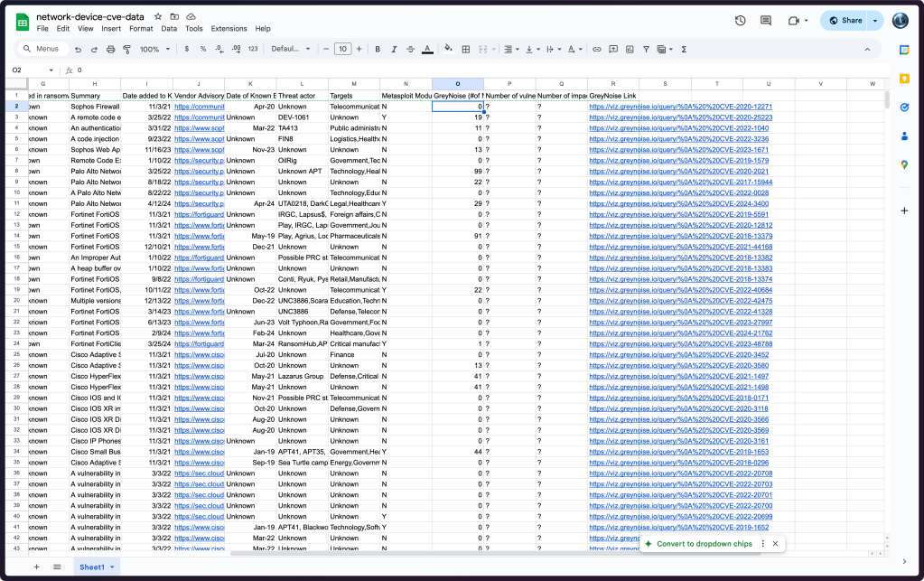The image size is (924, 581).
Task: Click the Insert link icon
Action: tap(597, 49)
